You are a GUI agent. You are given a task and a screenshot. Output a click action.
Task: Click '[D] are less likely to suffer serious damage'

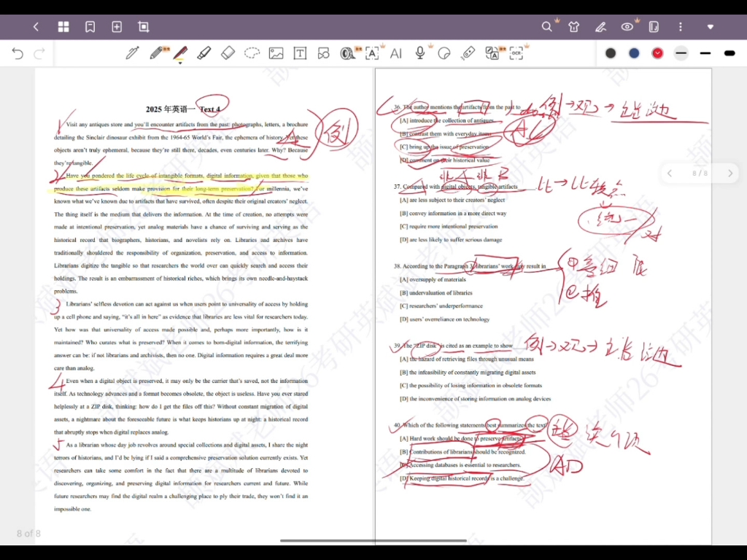(451, 239)
